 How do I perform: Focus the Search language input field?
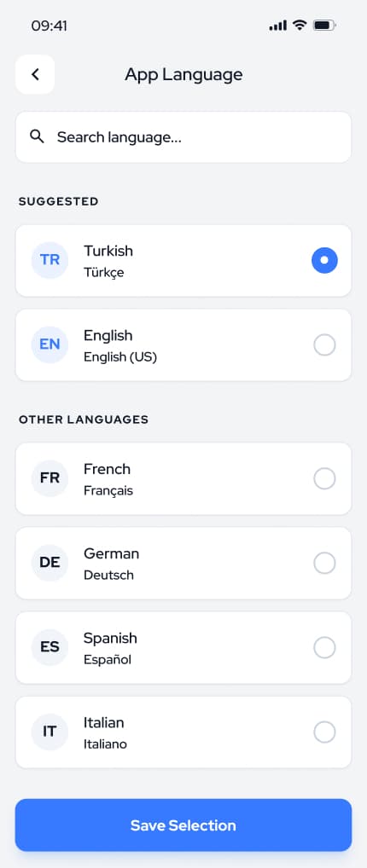click(183, 137)
